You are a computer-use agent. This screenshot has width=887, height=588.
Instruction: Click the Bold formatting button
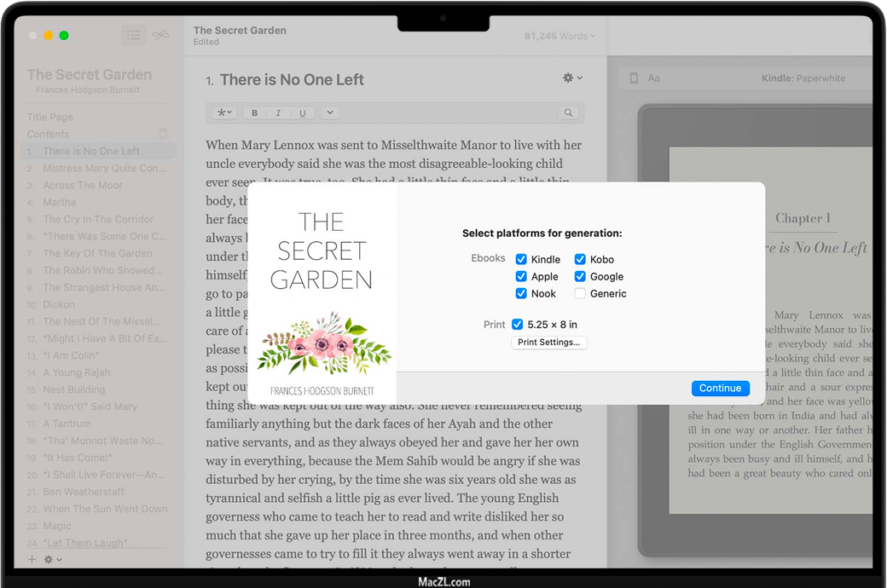(x=254, y=113)
